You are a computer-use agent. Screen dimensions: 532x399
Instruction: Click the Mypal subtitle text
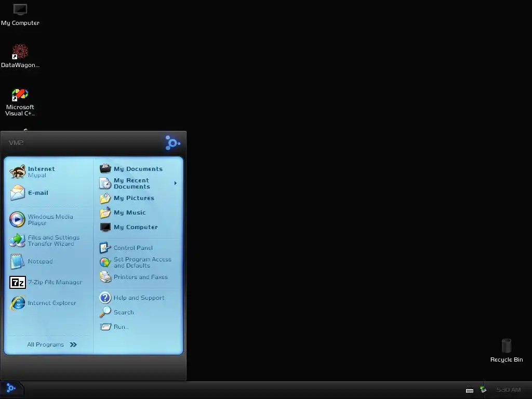tap(37, 175)
